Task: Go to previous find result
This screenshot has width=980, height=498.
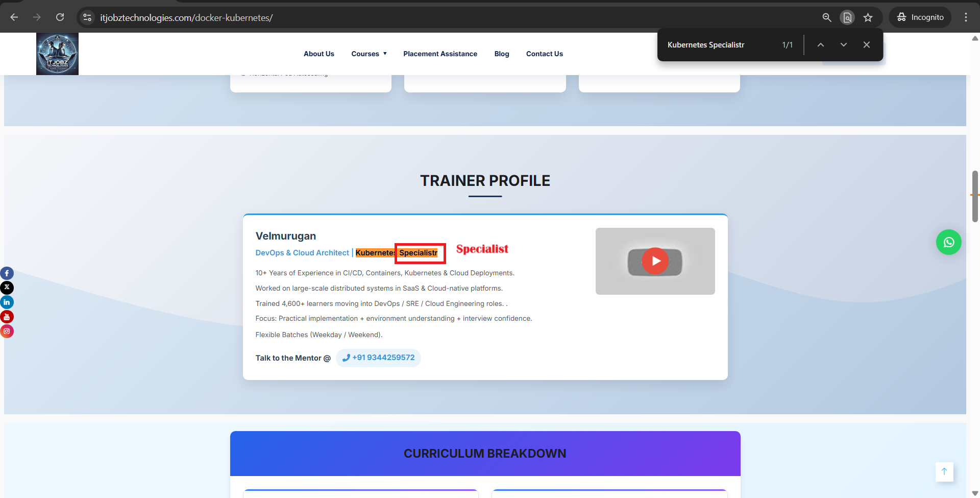Action: pyautogui.click(x=821, y=45)
